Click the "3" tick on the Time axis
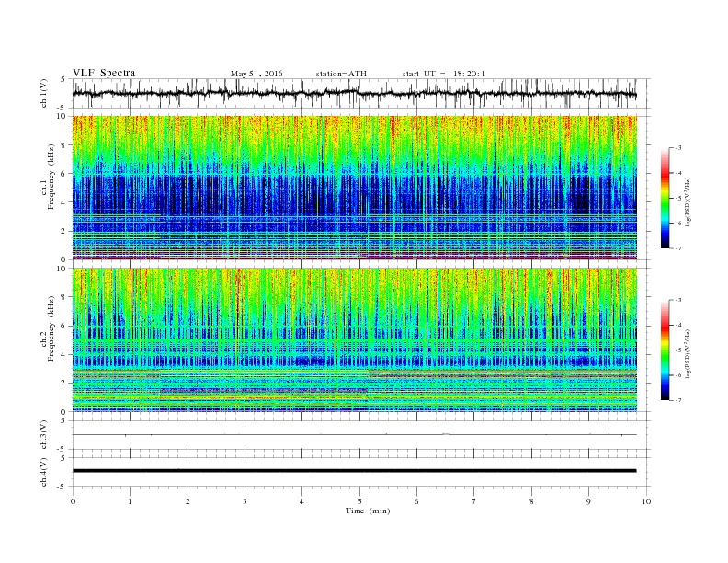The width and height of the screenshot is (728, 563). pyautogui.click(x=245, y=501)
